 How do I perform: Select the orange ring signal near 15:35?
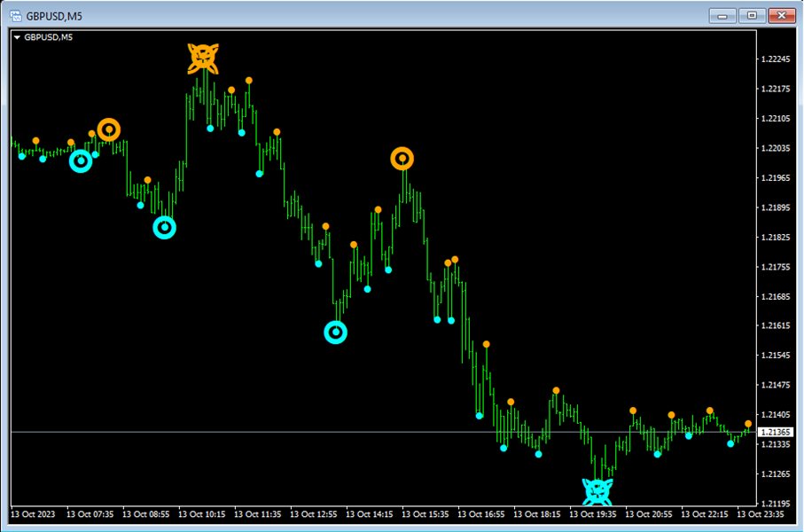(402, 159)
